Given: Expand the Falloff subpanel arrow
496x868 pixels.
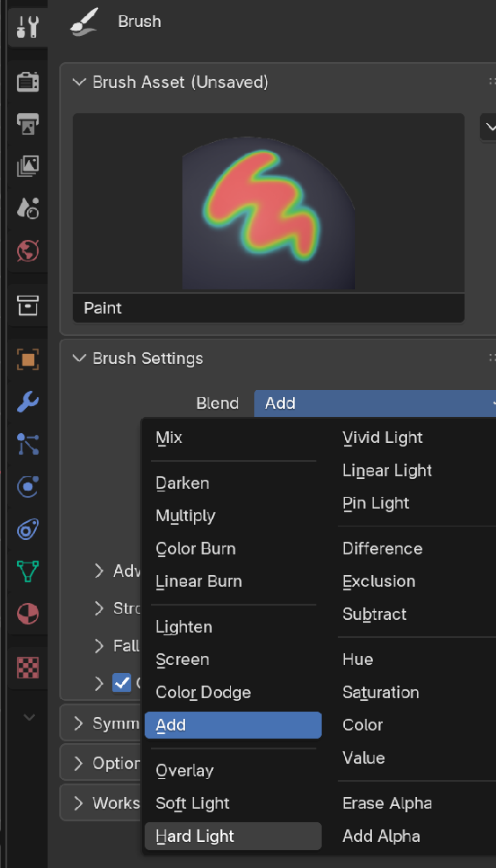Looking at the screenshot, I should coord(99,645).
